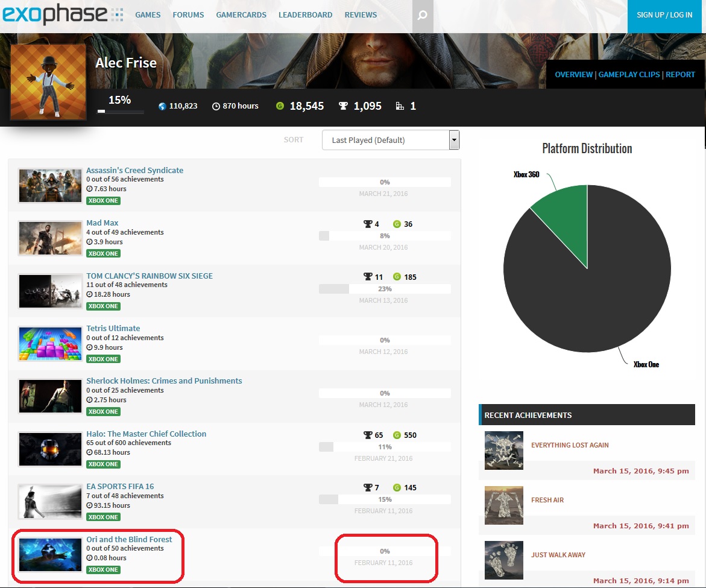Click the search magnifier icon in header
This screenshot has width=706, height=588.
click(x=423, y=15)
